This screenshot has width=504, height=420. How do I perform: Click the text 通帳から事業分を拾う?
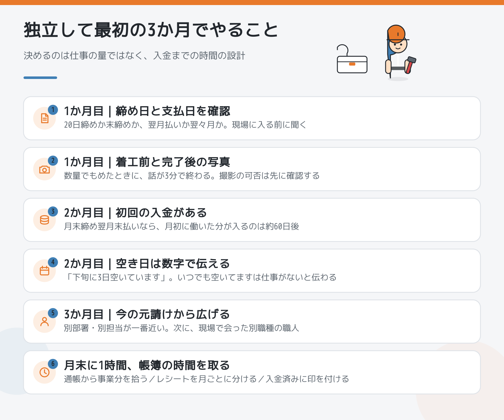pyautogui.click(x=106, y=379)
